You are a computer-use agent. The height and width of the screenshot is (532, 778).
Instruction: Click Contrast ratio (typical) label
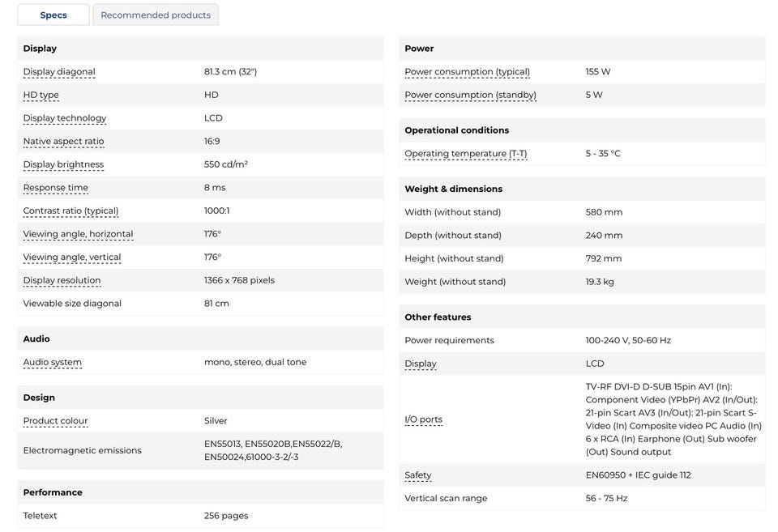(x=71, y=211)
